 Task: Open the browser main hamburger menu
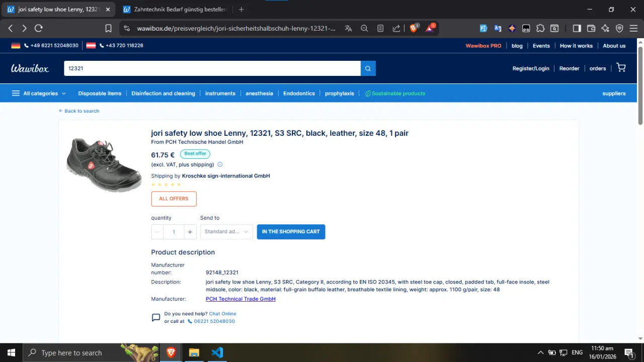[633, 29]
